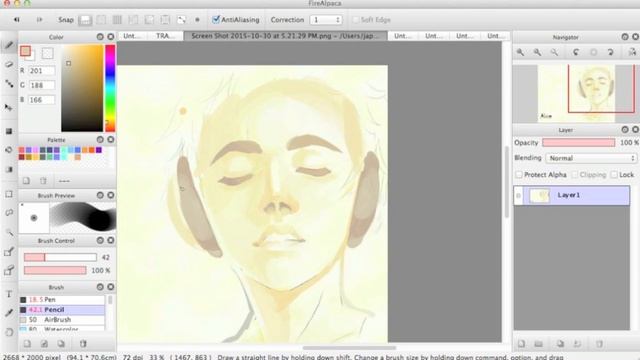640x360 pixels.
Task: Delete the layer with trash icon
Action: click(x=599, y=344)
